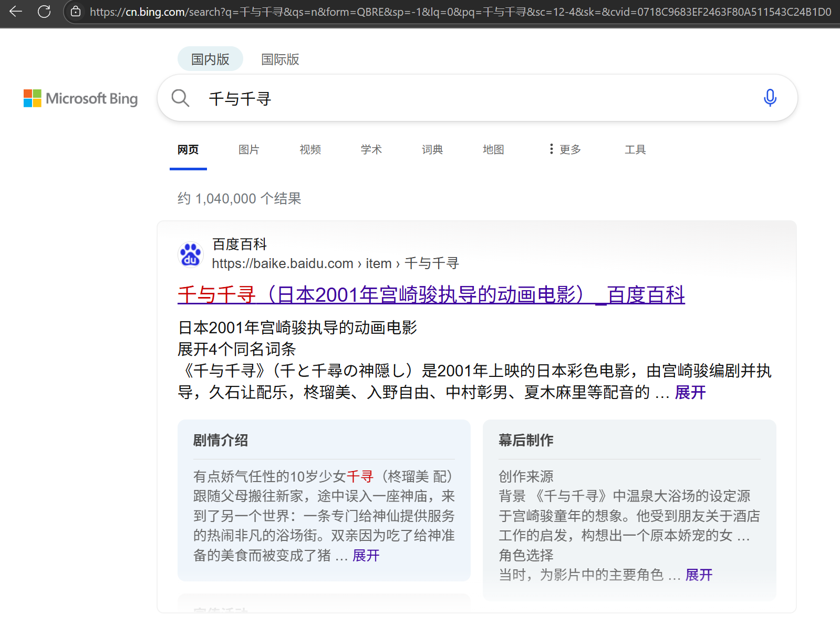Click the search box containing 千与千寻
This screenshot has width=840, height=624.
[x=477, y=98]
